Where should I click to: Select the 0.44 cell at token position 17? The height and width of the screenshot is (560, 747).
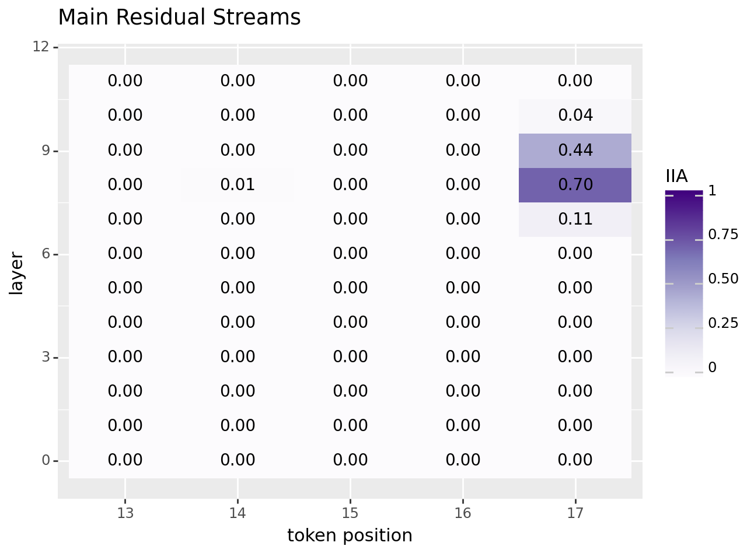[x=575, y=150]
